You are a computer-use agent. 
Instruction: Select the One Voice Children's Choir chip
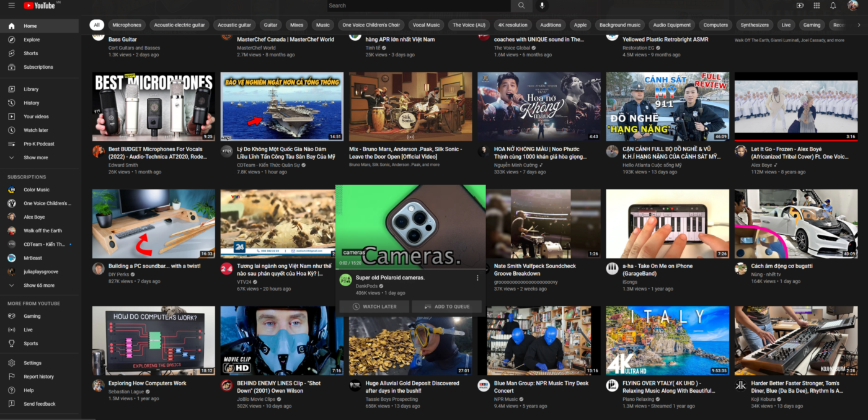[371, 25]
